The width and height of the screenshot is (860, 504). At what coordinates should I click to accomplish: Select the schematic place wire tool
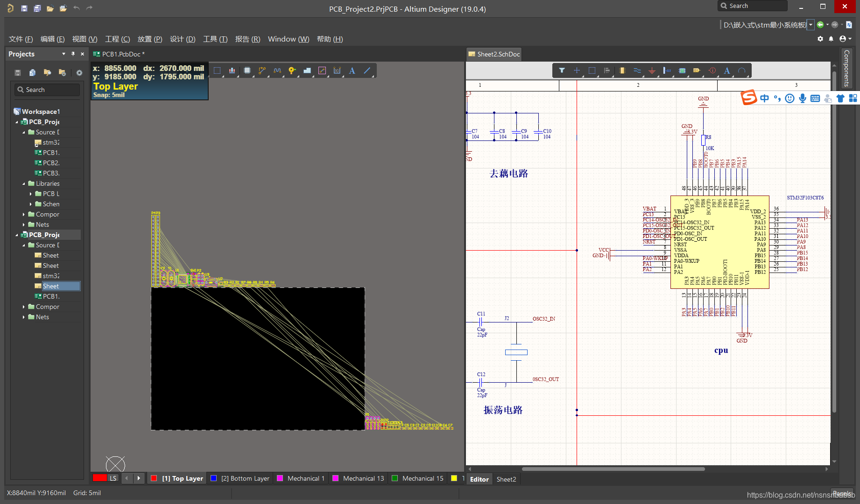(637, 70)
